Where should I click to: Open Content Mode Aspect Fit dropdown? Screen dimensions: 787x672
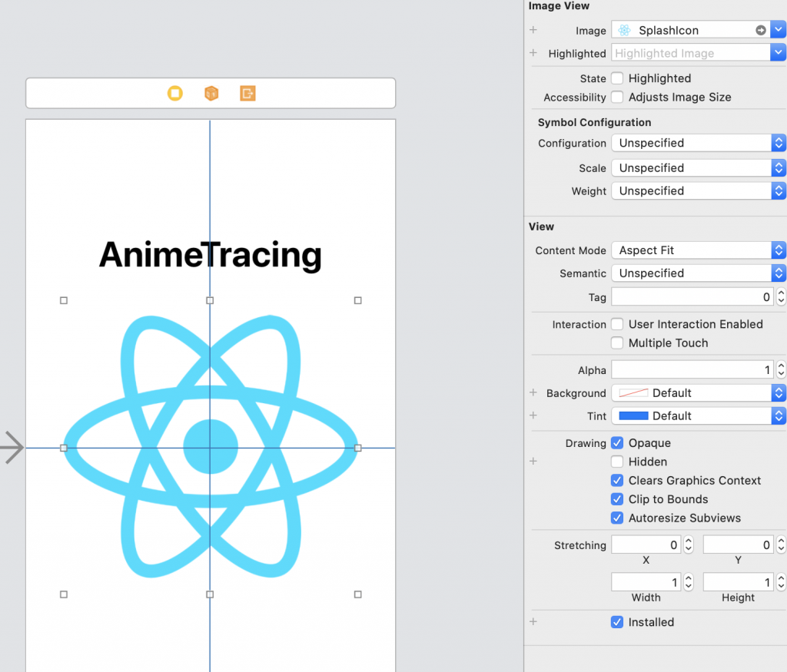(698, 250)
